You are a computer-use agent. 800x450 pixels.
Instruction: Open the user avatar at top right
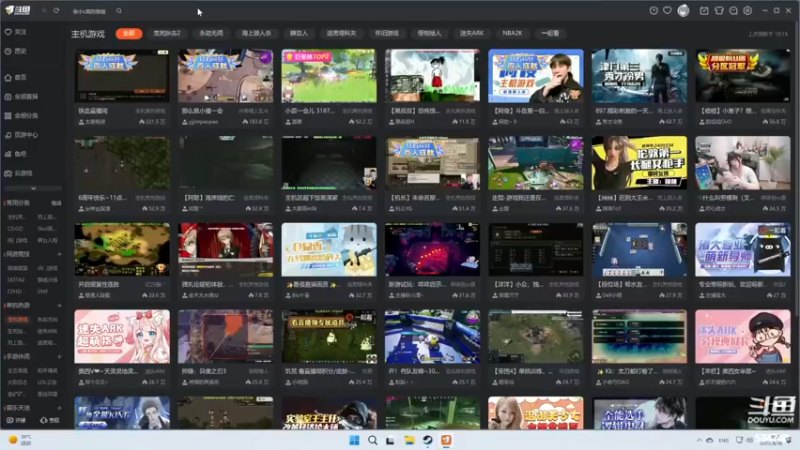(683, 10)
